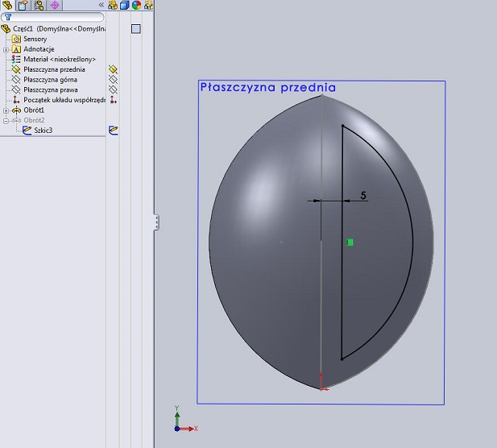
Task: Select the top endpoint of the sketch line
Action: 342,126
